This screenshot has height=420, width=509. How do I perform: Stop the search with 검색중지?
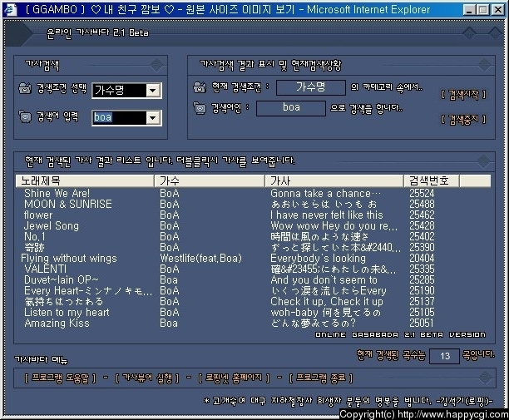click(463, 120)
